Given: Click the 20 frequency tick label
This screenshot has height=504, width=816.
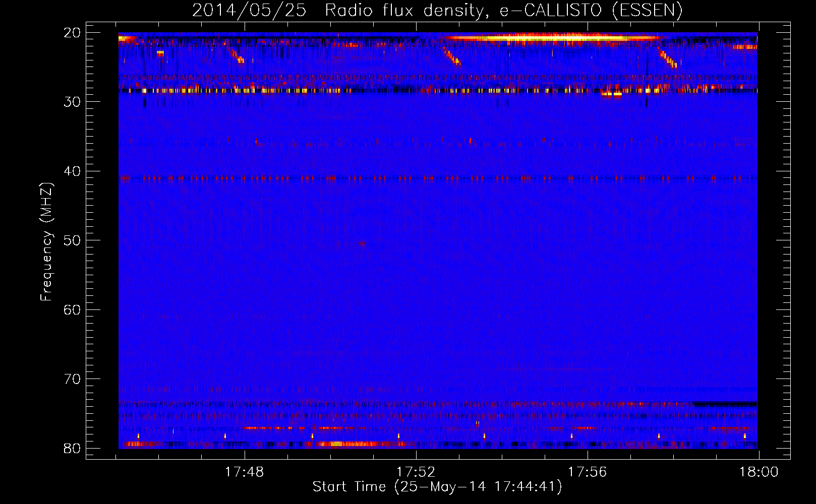Looking at the screenshot, I should tap(72, 33).
